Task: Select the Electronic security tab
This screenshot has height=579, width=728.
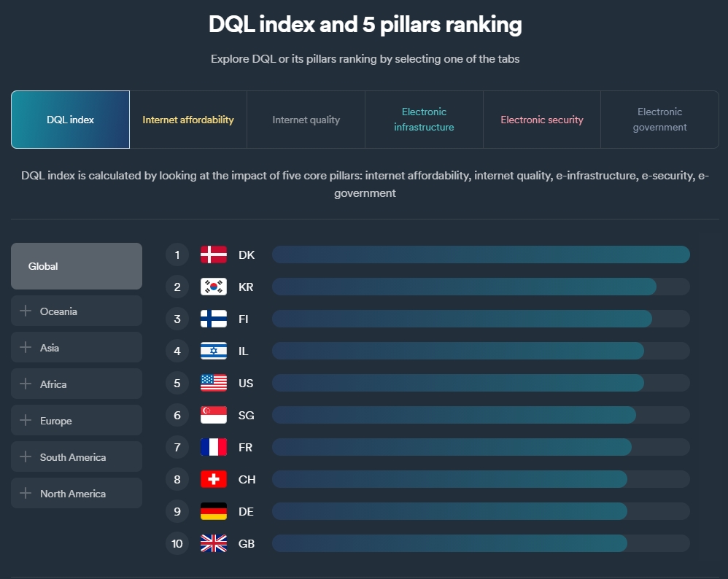Action: [x=542, y=120]
